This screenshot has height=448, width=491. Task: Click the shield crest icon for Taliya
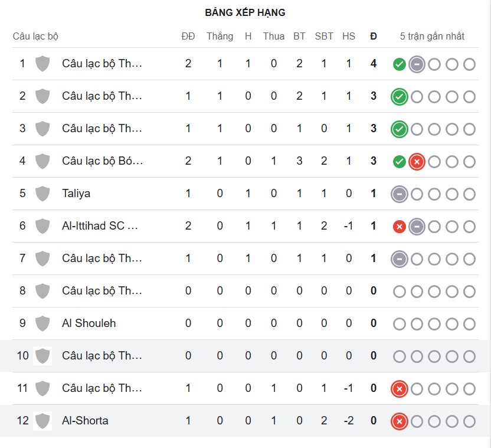[42, 194]
